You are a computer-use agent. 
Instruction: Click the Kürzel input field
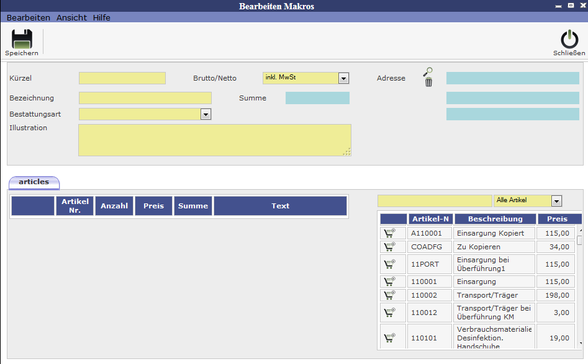click(122, 78)
